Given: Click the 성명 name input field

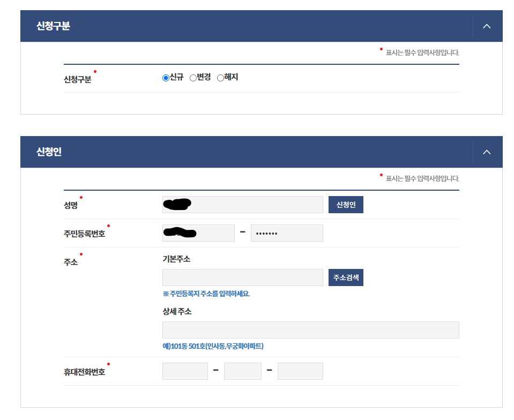Looking at the screenshot, I should click(x=241, y=204).
